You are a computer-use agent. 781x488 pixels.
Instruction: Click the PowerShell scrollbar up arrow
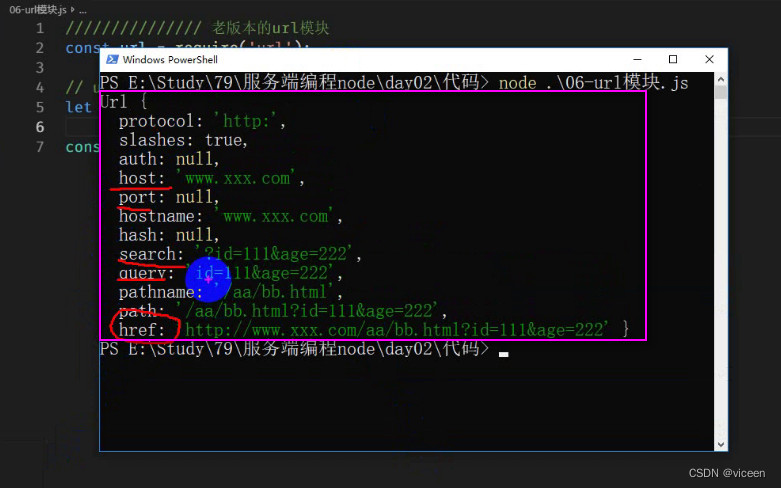point(721,79)
